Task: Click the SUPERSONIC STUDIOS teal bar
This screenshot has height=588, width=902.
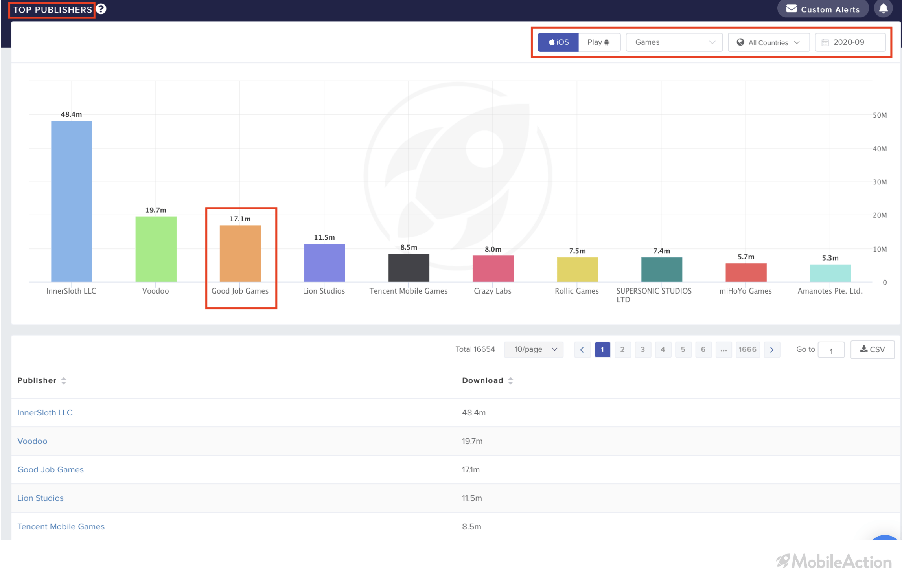Action: (x=661, y=269)
